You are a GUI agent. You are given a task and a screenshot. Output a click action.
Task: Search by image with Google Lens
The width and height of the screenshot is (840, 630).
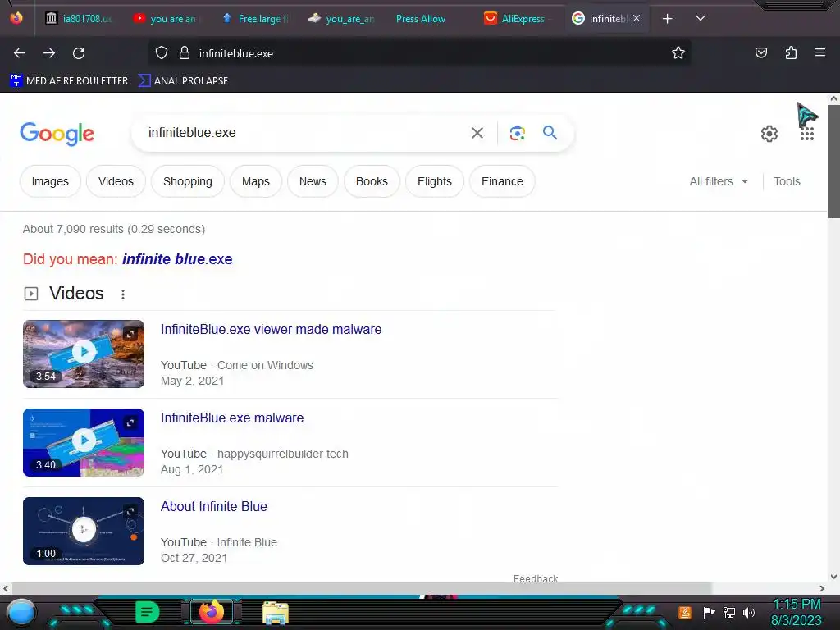517,133
